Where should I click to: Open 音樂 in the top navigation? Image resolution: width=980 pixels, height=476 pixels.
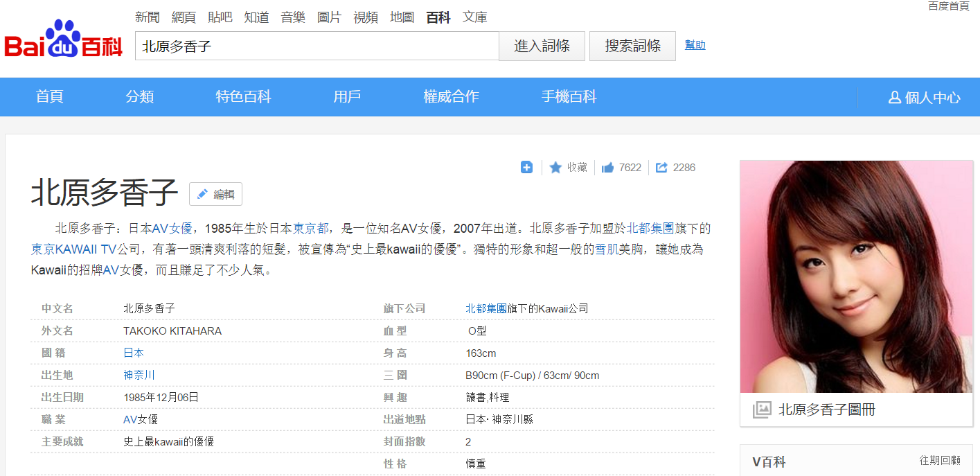[x=293, y=17]
